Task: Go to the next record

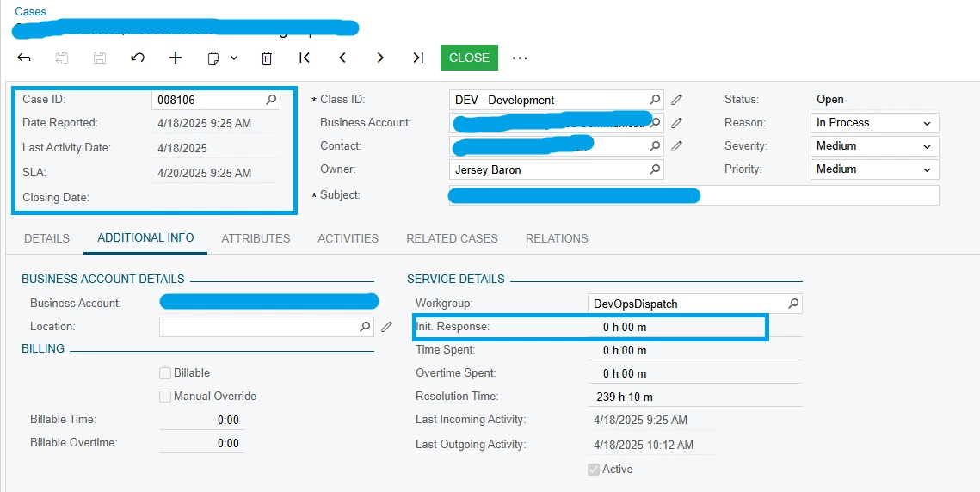Action: pyautogui.click(x=380, y=58)
